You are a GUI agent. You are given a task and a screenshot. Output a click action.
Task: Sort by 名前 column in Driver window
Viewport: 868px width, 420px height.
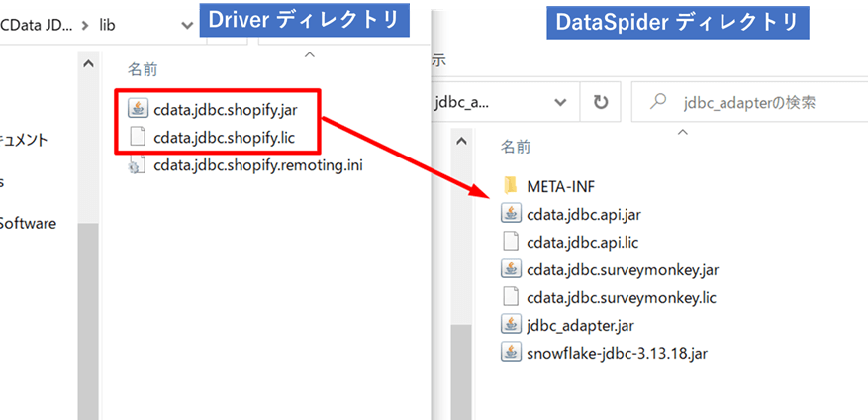pyautogui.click(x=143, y=69)
